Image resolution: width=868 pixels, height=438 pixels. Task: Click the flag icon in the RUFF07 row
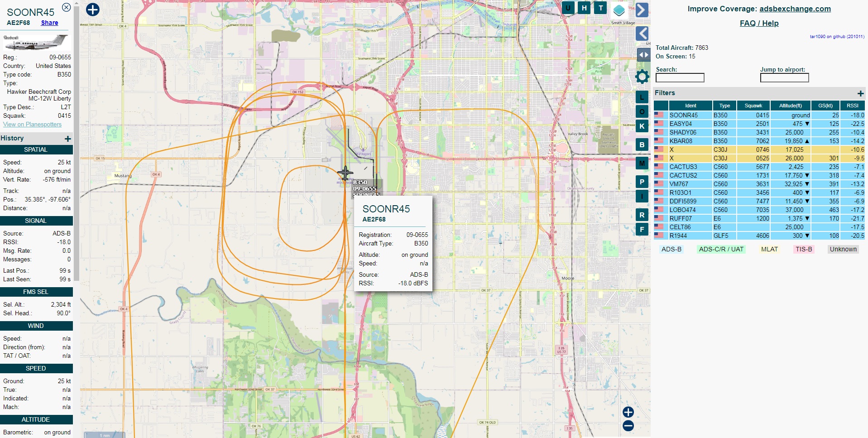click(x=659, y=218)
